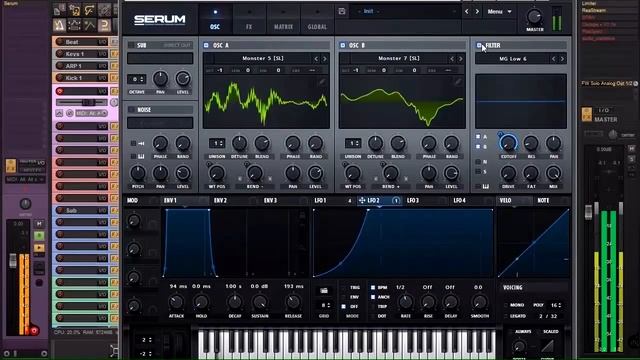This screenshot has height=360, width=640.
Task: Click the Master FX button in mixer
Action: (587, 115)
